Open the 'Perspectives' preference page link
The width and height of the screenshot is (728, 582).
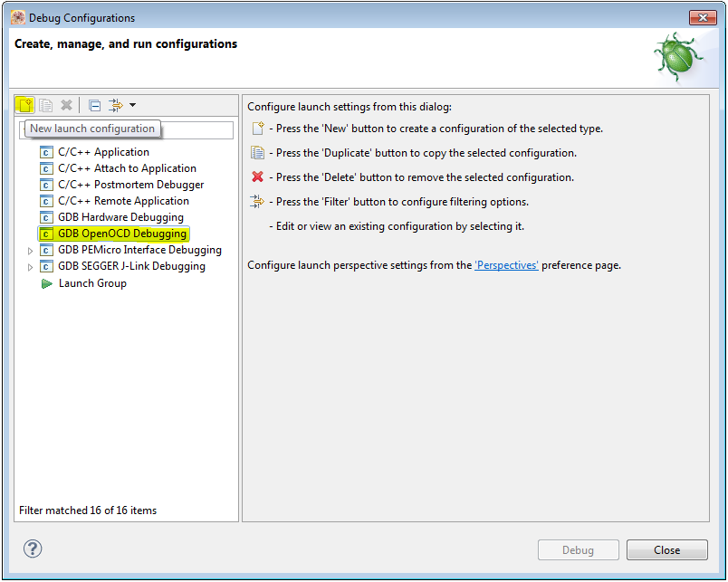point(506,266)
